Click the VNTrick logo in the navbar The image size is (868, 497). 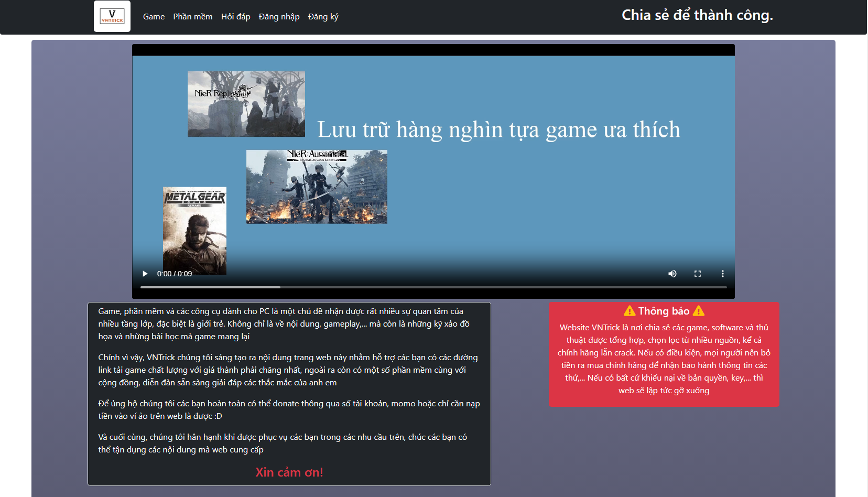coord(112,16)
